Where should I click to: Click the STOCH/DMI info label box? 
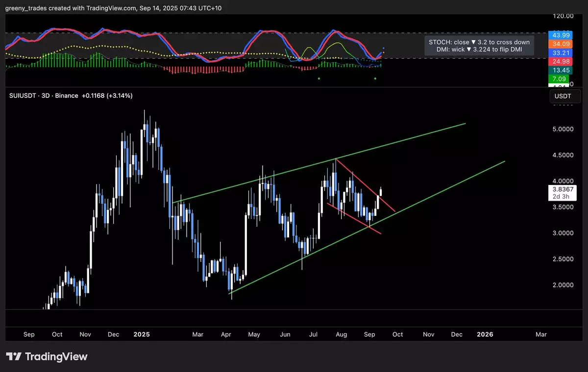coord(479,46)
